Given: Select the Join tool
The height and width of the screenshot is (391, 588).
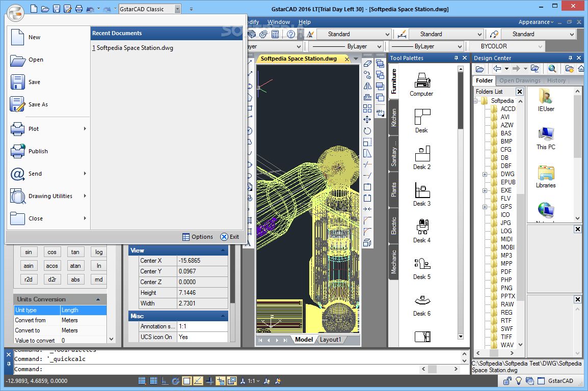Looking at the screenshot, I should pos(367,209).
